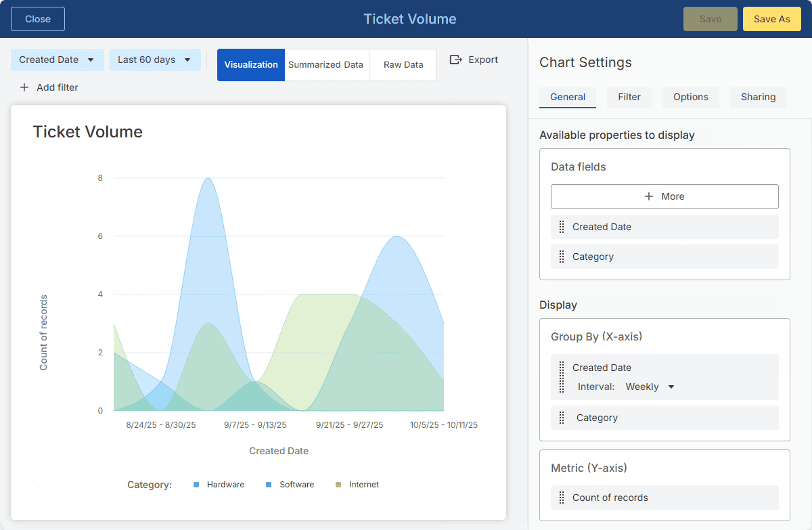Open the Options tab in Chart Settings

coord(690,97)
